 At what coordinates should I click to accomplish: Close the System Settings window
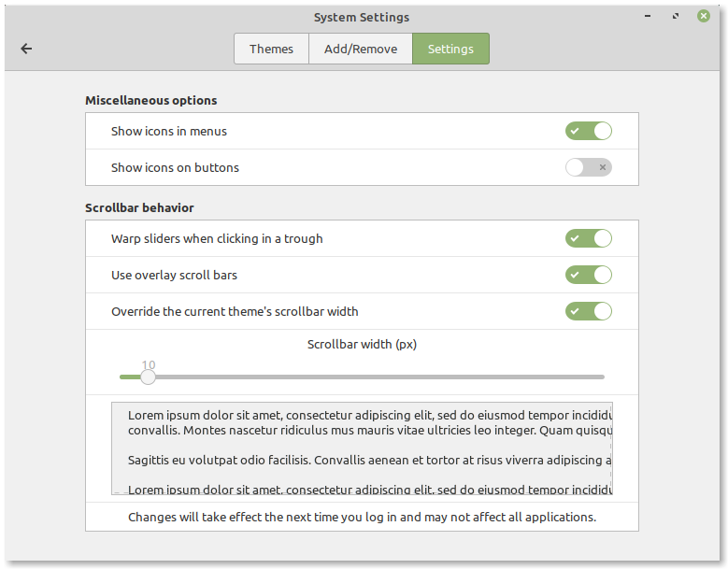[x=702, y=17]
